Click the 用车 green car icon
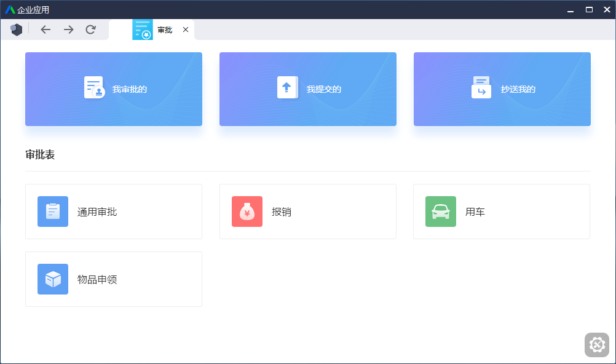Image resolution: width=616 pixels, height=364 pixels. tap(441, 212)
